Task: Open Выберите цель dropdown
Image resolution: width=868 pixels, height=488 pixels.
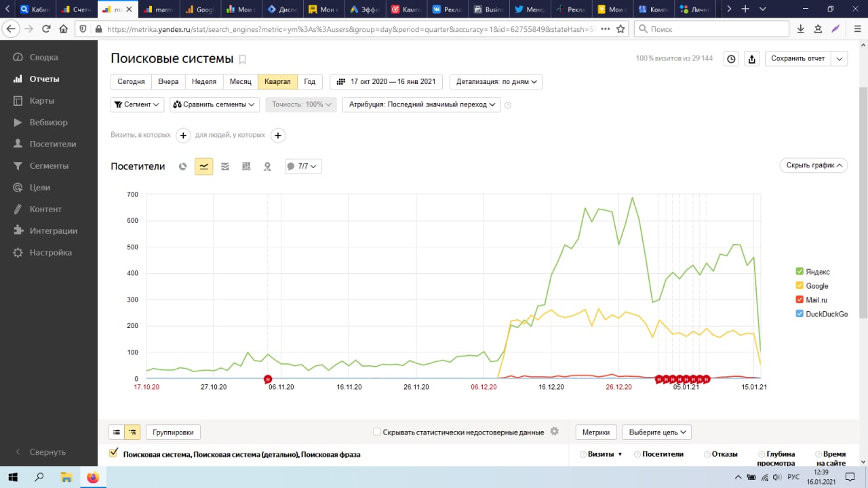Action: coord(656,432)
